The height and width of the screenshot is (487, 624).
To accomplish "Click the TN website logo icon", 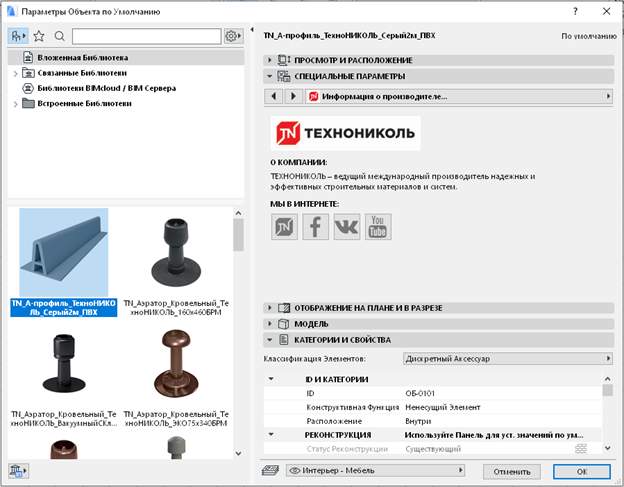I will (285, 227).
